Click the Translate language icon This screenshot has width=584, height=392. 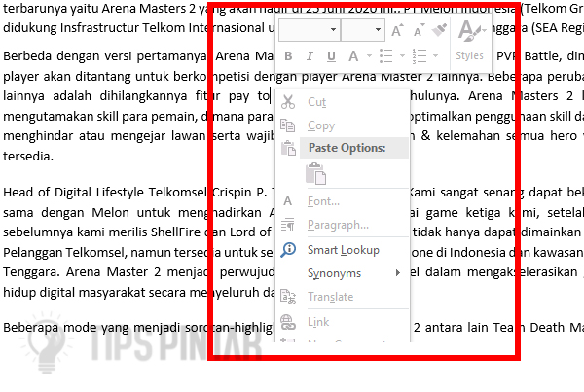[x=288, y=297]
